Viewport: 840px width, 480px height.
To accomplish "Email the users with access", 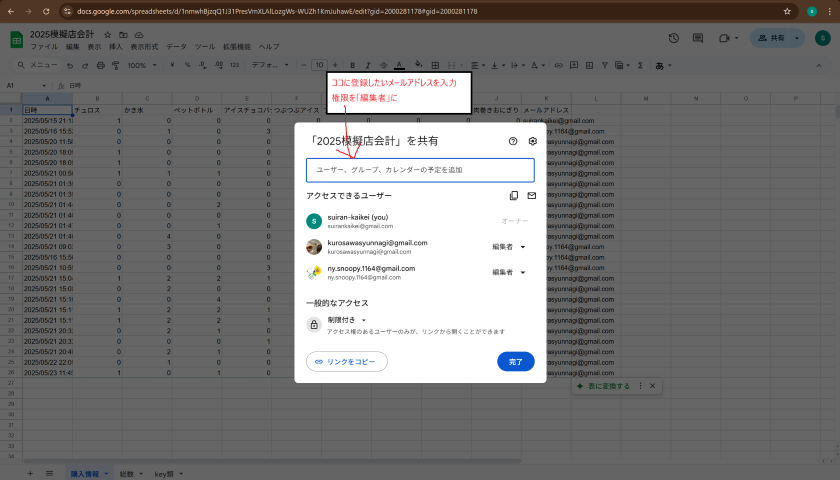I will (x=531, y=196).
